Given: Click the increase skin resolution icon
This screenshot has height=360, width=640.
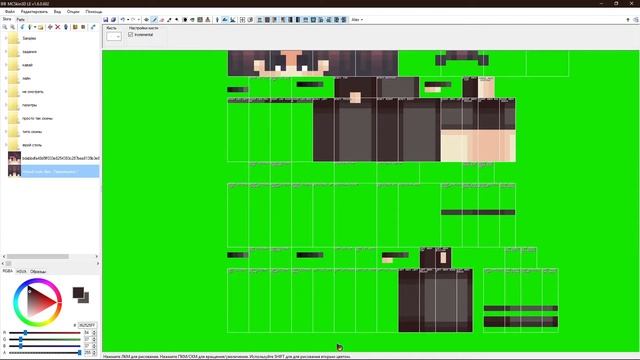Looking at the screenshot, I should (83, 27).
